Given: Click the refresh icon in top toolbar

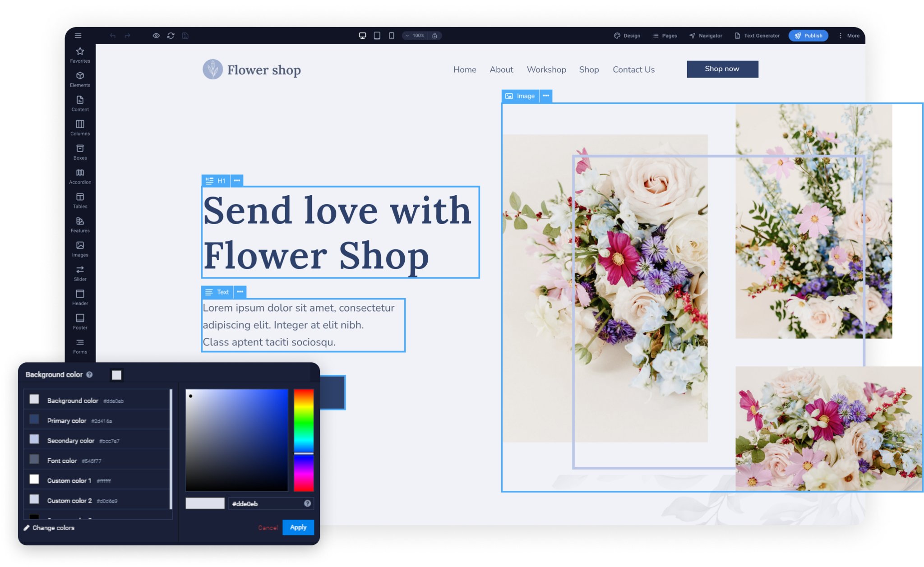Looking at the screenshot, I should [x=171, y=36].
